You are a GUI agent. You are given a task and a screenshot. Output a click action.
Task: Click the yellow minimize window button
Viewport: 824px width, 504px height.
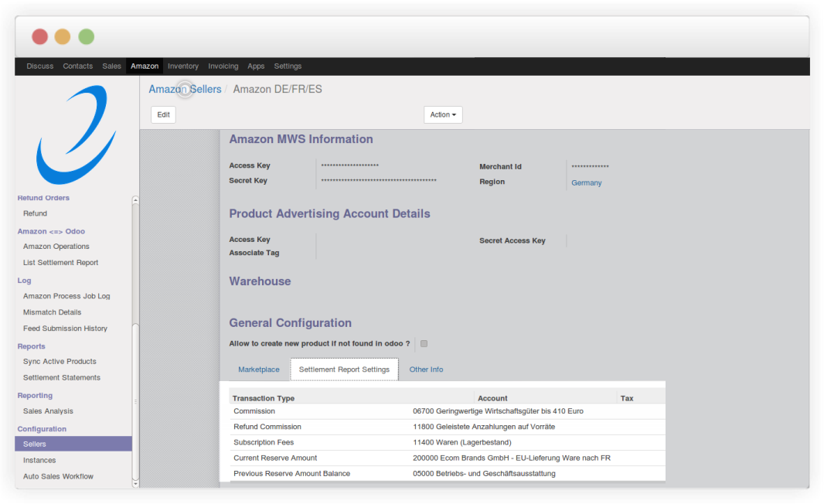coord(63,37)
